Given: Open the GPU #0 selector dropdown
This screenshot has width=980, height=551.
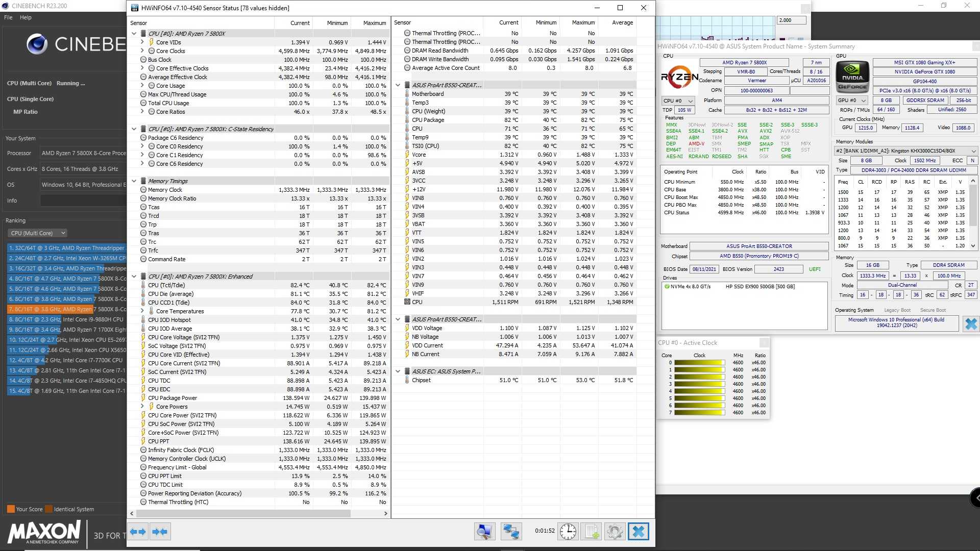Looking at the screenshot, I should click(851, 101).
